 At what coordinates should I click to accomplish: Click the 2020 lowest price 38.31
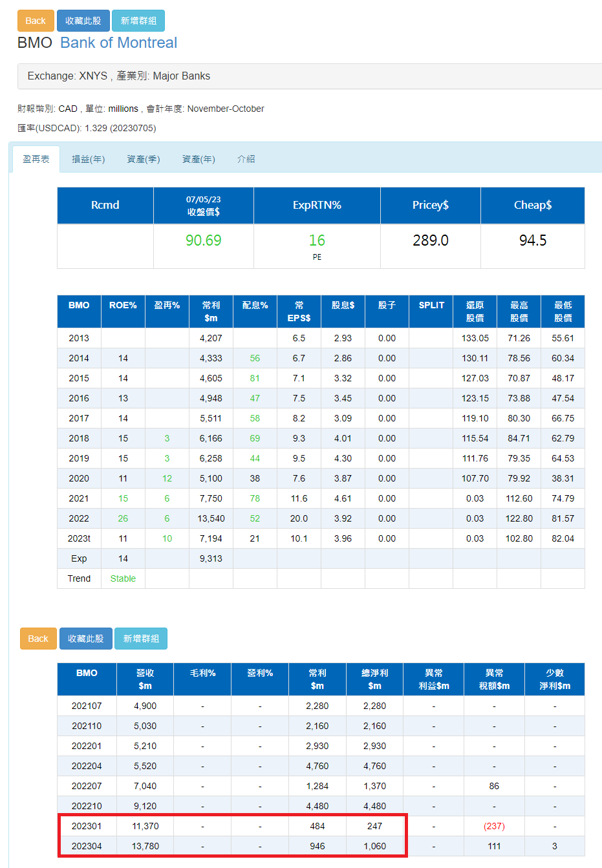(563, 478)
